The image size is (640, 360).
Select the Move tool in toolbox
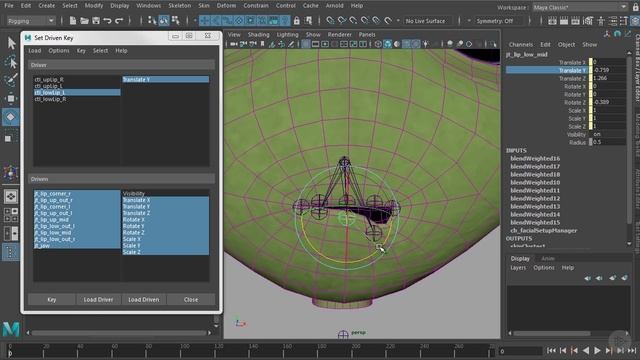pyautogui.click(x=11, y=98)
